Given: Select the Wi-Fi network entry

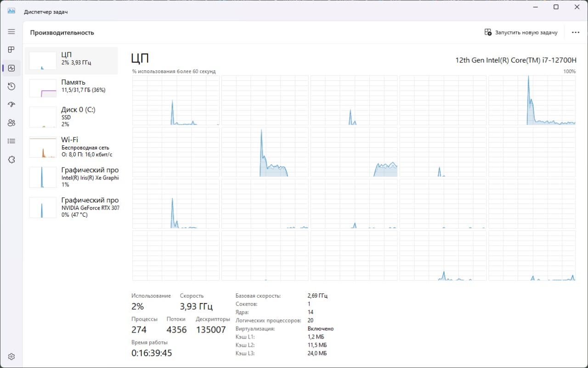Looking at the screenshot, I should coord(71,147).
